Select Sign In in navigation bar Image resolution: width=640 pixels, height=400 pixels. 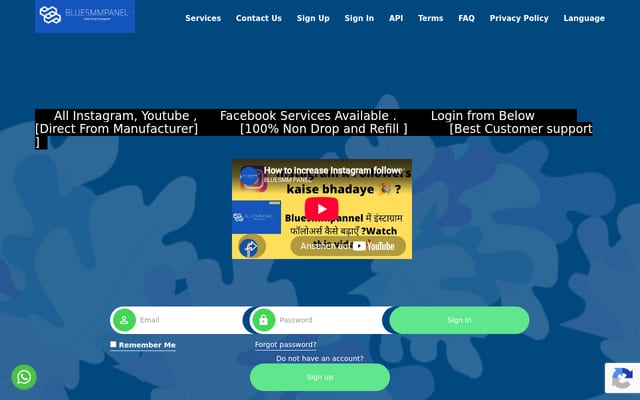pyautogui.click(x=359, y=18)
